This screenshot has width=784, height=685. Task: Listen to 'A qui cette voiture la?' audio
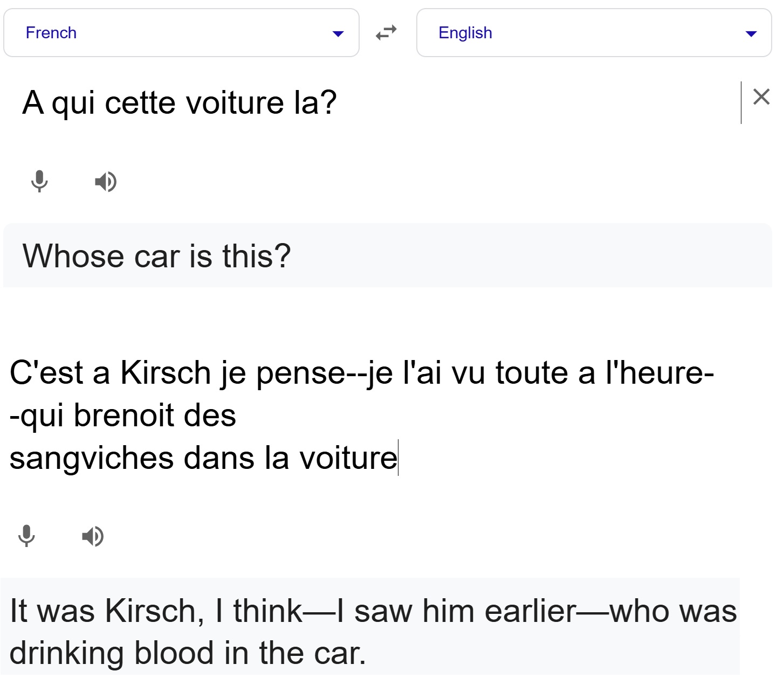[x=106, y=182]
